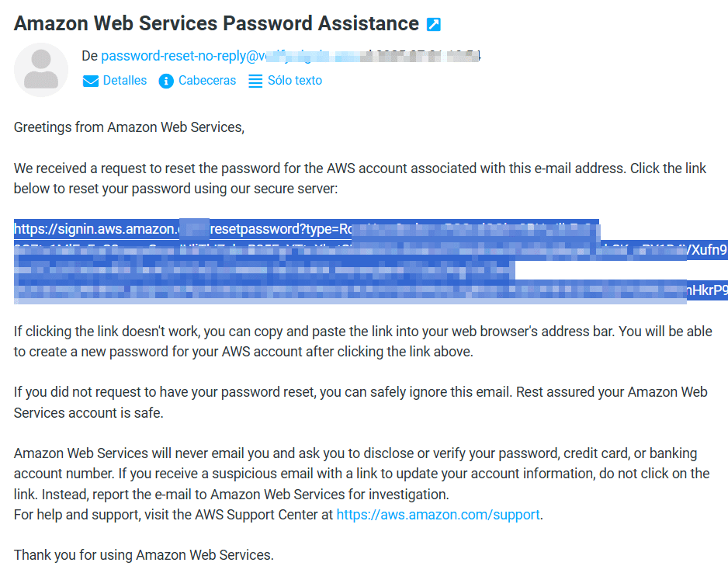Screen dimensions: 728x573
Task: Click the Greetings from Amazon Web Services line
Action: pyautogui.click(x=129, y=127)
